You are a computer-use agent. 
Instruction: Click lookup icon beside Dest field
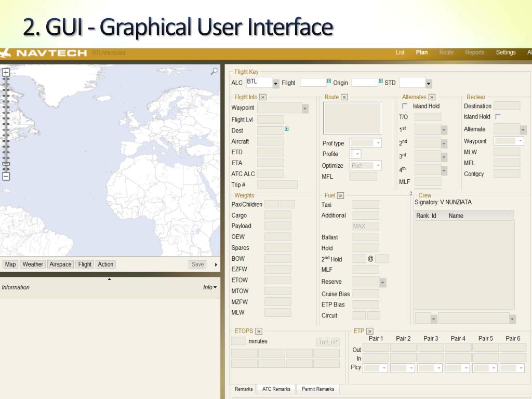pyautogui.click(x=287, y=129)
